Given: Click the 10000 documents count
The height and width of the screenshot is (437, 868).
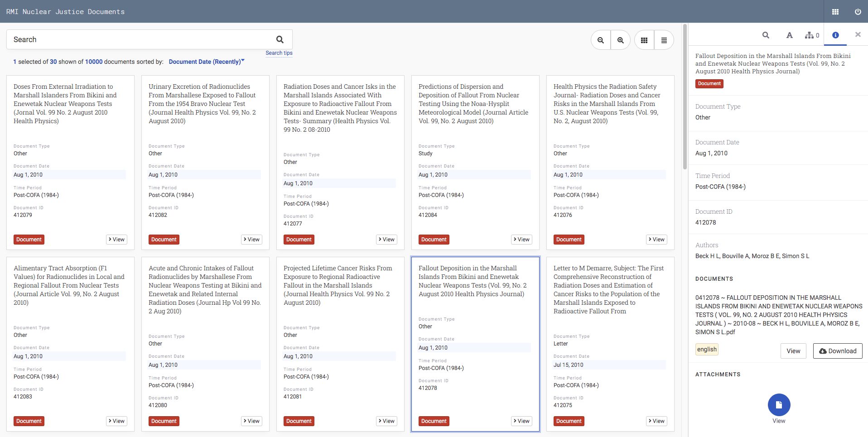Looking at the screenshot, I should pyautogui.click(x=94, y=62).
